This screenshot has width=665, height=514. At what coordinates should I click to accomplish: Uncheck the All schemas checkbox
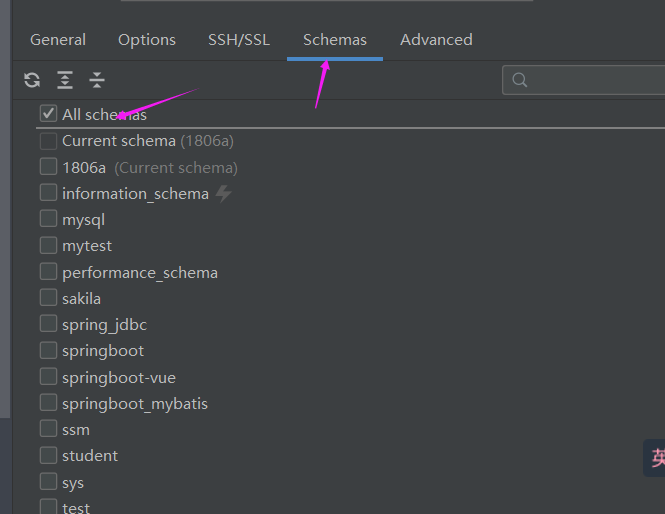pyautogui.click(x=48, y=114)
